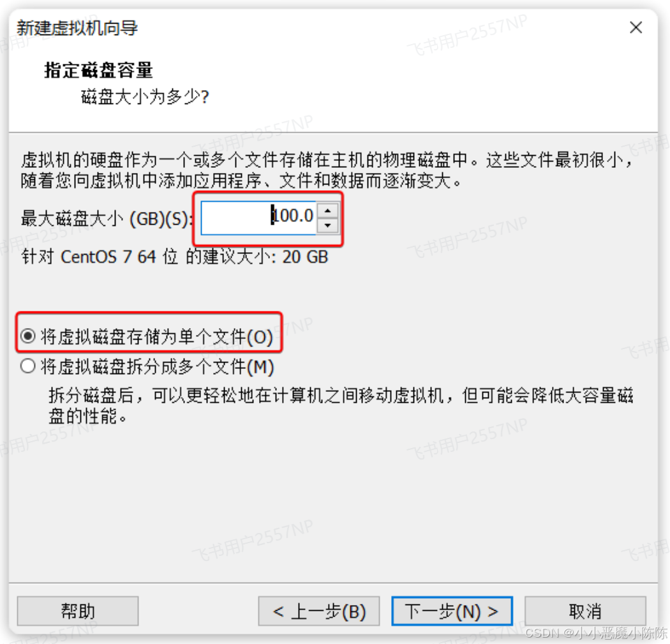Image resolution: width=670 pixels, height=644 pixels.
Task: Click the 帮助 button
Action: [78, 611]
